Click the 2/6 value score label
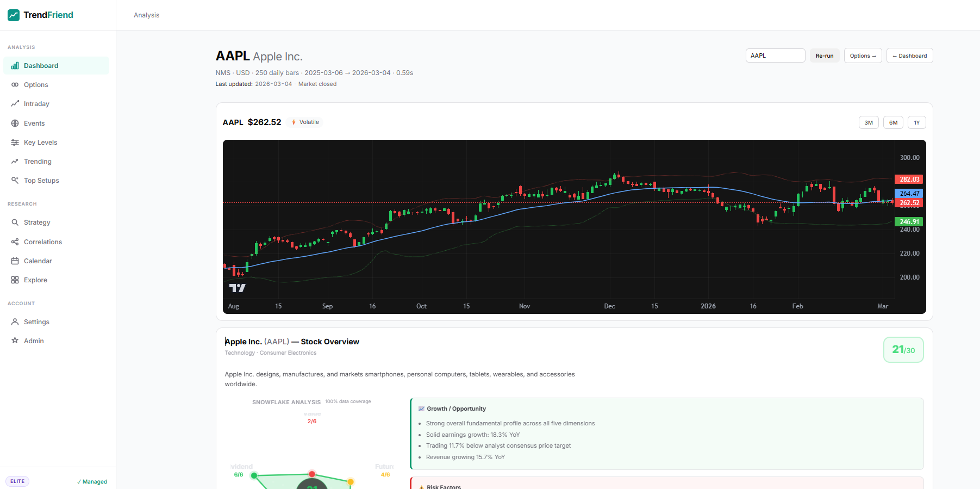Viewport: 980px width, 489px height. pos(312,422)
